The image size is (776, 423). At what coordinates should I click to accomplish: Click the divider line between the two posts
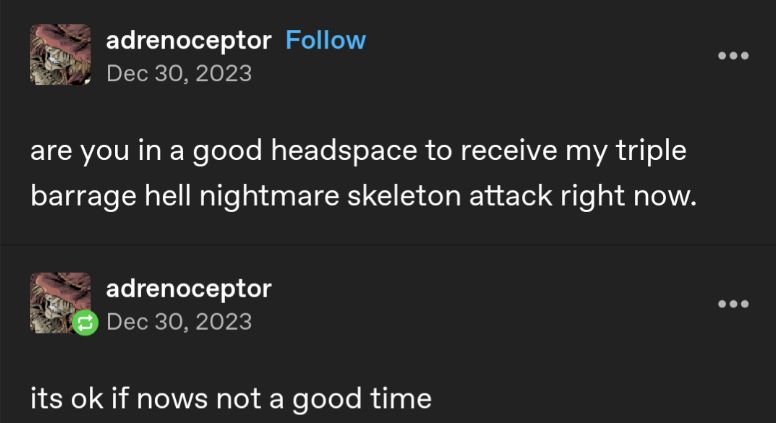[x=388, y=244]
